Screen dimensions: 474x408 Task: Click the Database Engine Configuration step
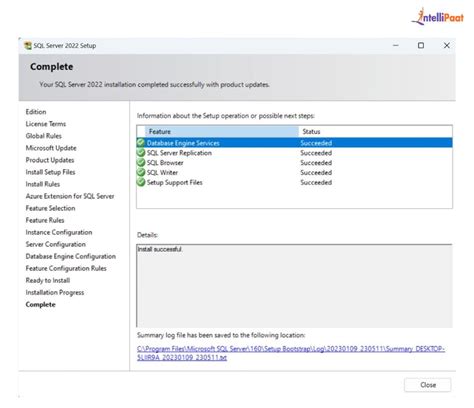point(71,256)
